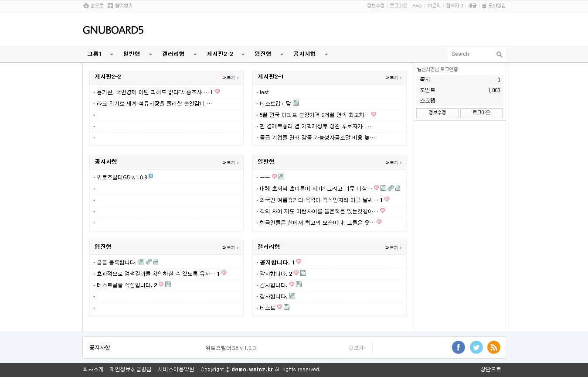This screenshot has width=588, height=377.
Task: Click the add-to-favorites plus icon
Action: point(110,6)
